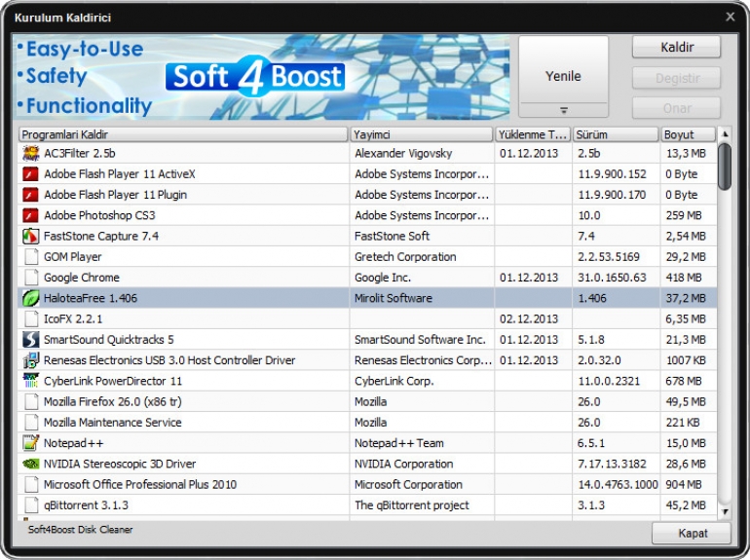Click the greyed-out Degistir button
The height and width of the screenshot is (560, 750).
676,78
